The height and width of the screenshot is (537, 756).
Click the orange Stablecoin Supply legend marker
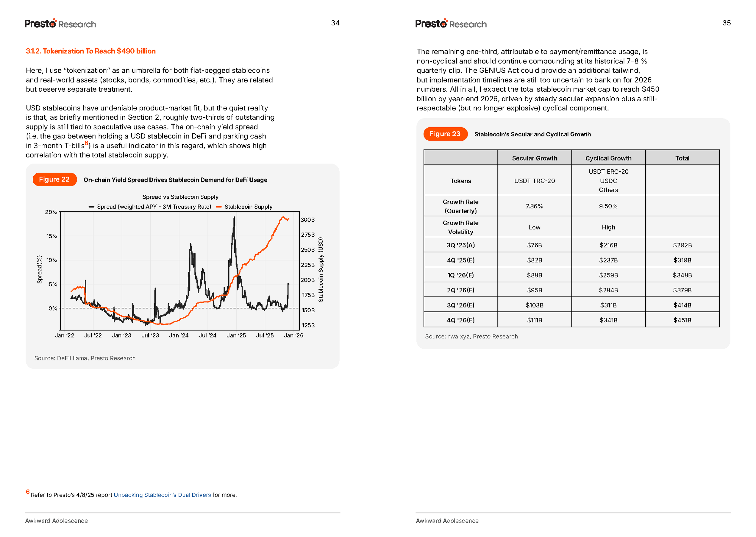click(219, 207)
